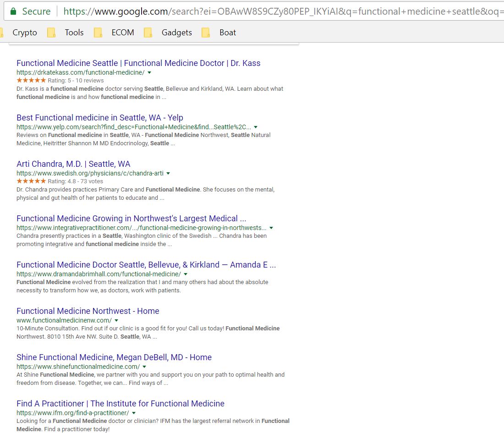Click the shinefunctionalmedicine.com URL text

(x=78, y=367)
